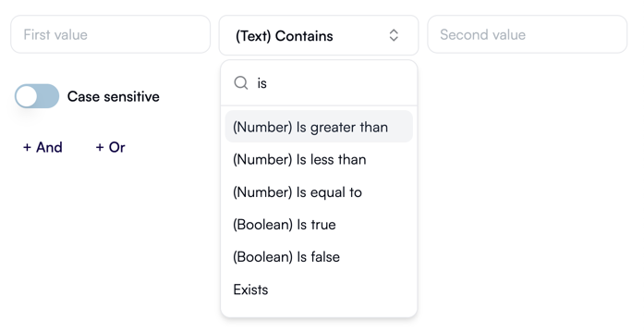This screenshot has width=644, height=333.
Task: Choose (Number) Is less than
Action: click(319, 159)
